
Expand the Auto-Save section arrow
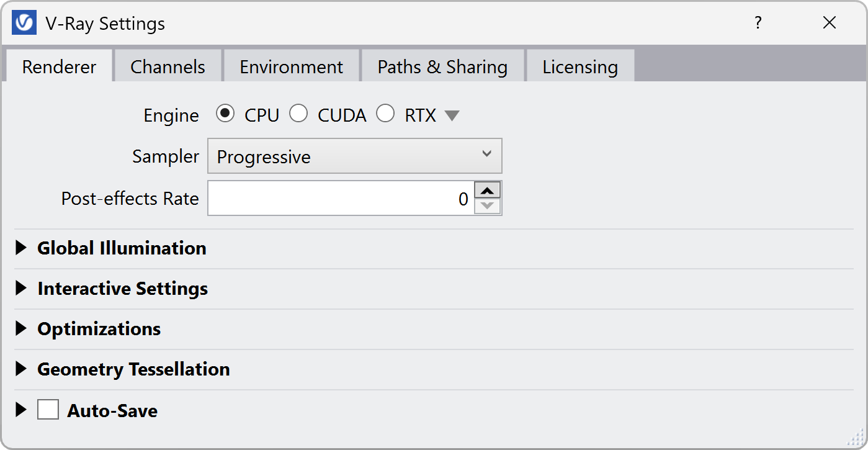21,410
